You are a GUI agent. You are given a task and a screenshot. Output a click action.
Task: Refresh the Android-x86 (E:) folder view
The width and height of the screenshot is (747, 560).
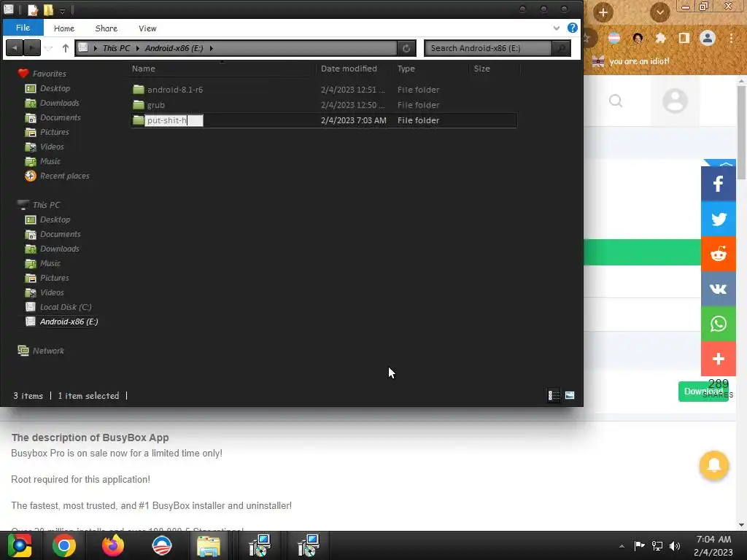pyautogui.click(x=406, y=48)
